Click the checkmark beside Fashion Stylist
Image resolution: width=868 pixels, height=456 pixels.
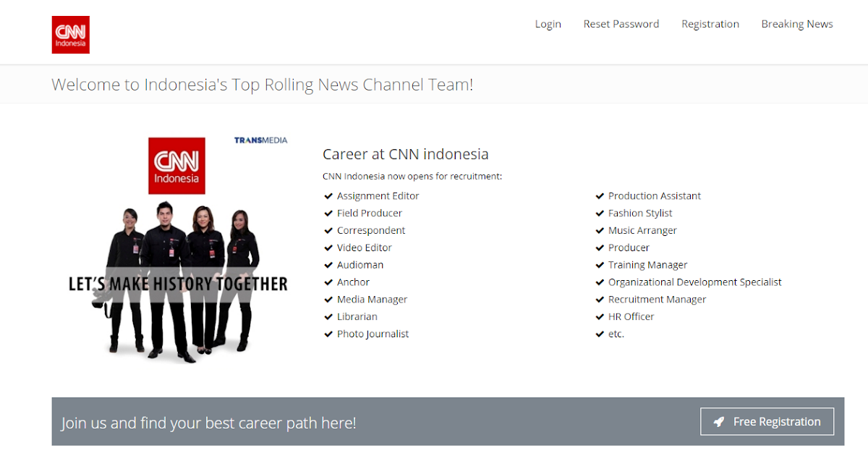[x=600, y=214]
